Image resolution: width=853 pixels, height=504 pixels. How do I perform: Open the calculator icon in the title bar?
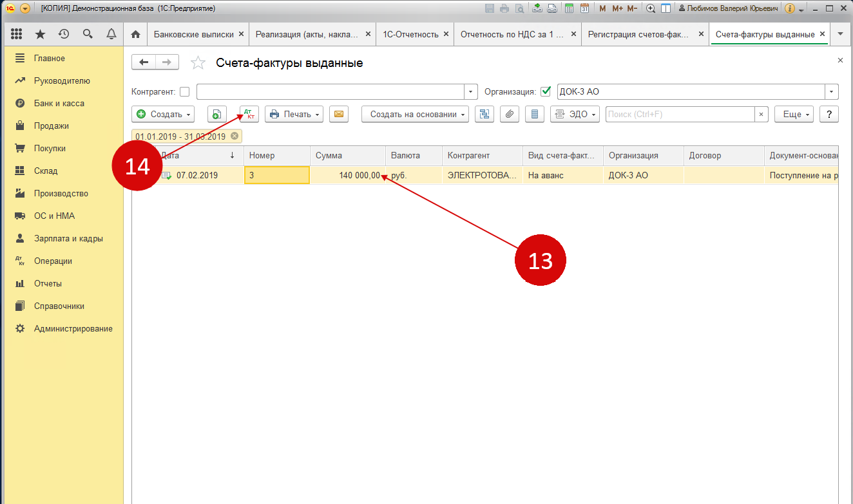(569, 8)
